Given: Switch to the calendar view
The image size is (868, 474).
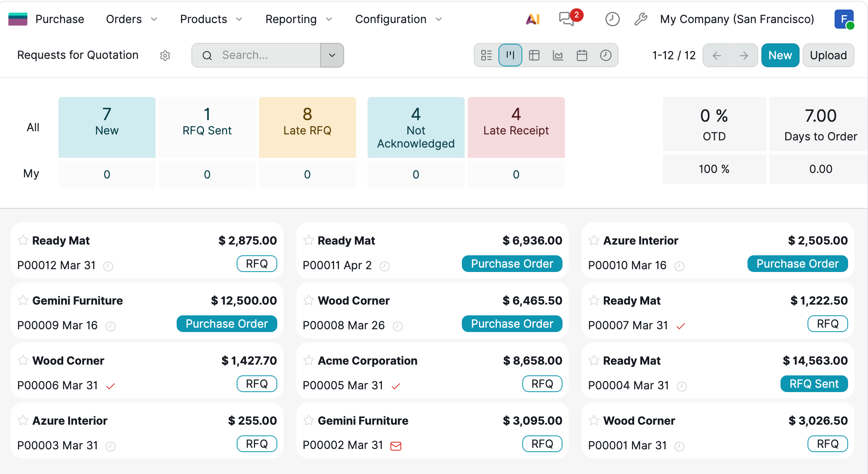Looking at the screenshot, I should click(x=582, y=55).
